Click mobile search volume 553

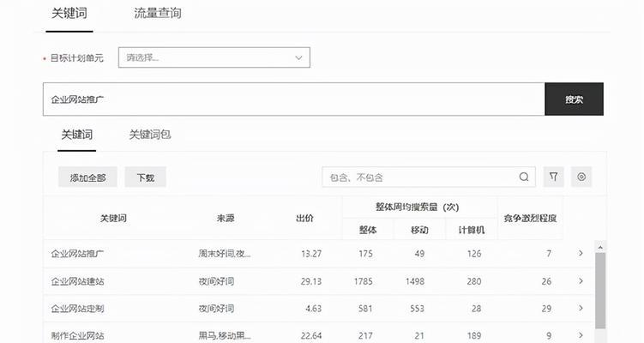pos(417,309)
